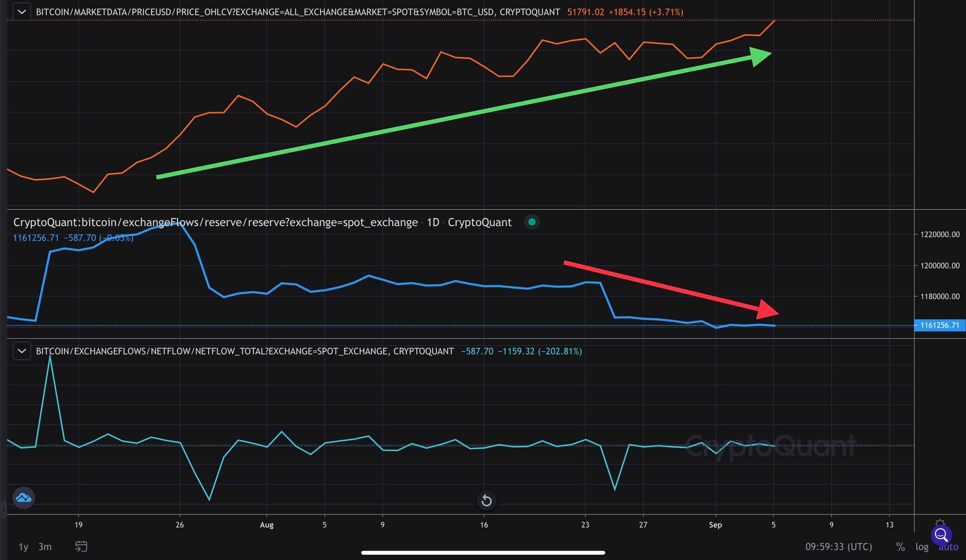The image size is (966, 560).
Task: Toggle auto scale mode
Action: point(948,547)
